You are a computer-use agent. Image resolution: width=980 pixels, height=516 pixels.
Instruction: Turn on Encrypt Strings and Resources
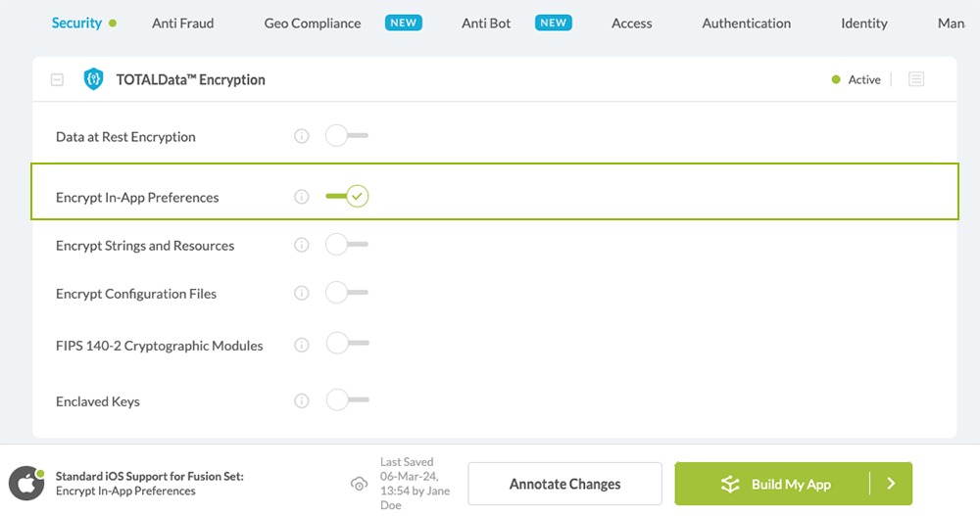pos(347,245)
